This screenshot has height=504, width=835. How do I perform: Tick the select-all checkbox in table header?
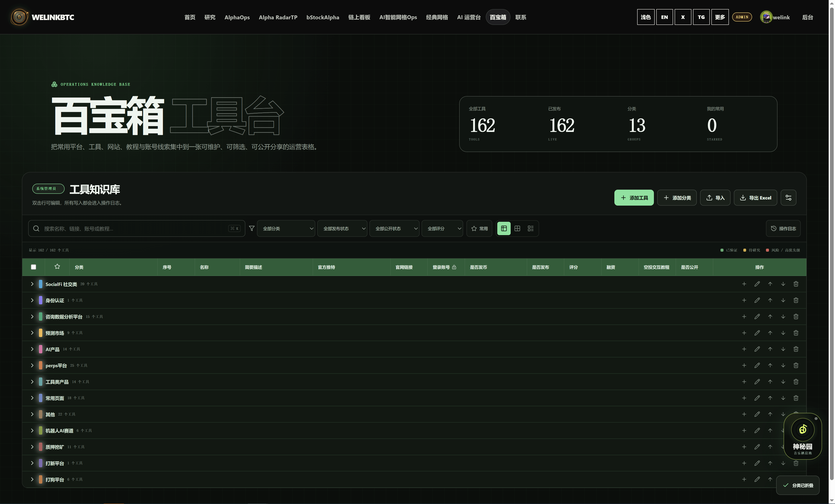point(34,267)
